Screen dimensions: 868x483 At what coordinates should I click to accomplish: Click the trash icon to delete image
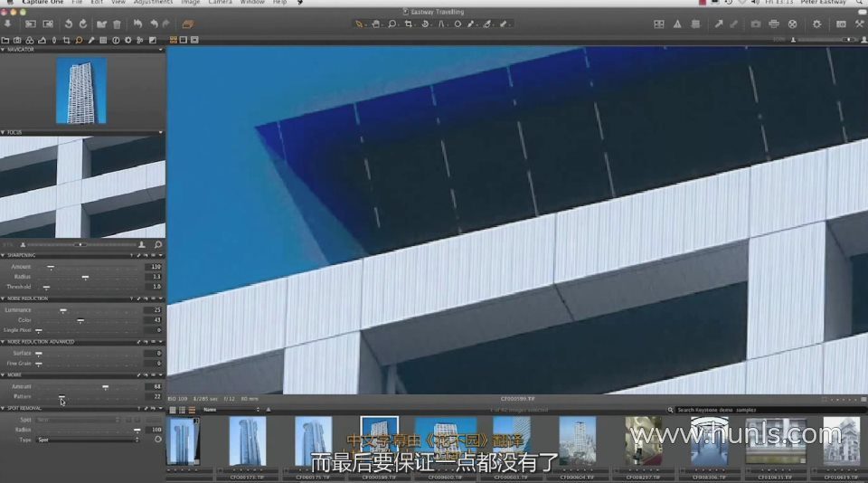(x=117, y=24)
